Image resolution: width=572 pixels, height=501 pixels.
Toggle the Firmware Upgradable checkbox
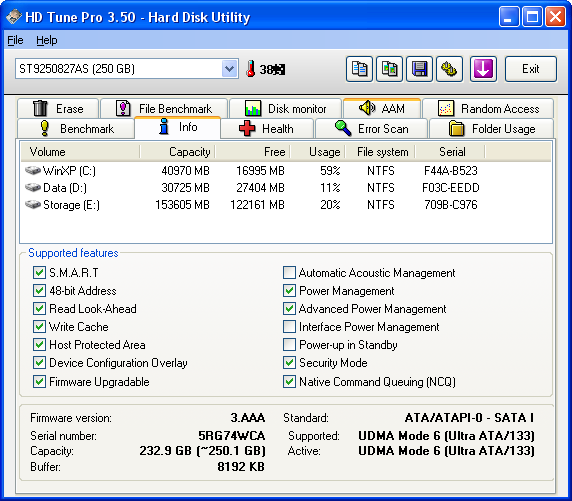pos(39,381)
